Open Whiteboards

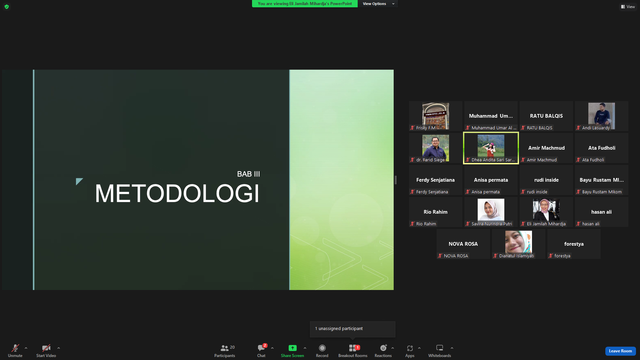tap(440, 350)
